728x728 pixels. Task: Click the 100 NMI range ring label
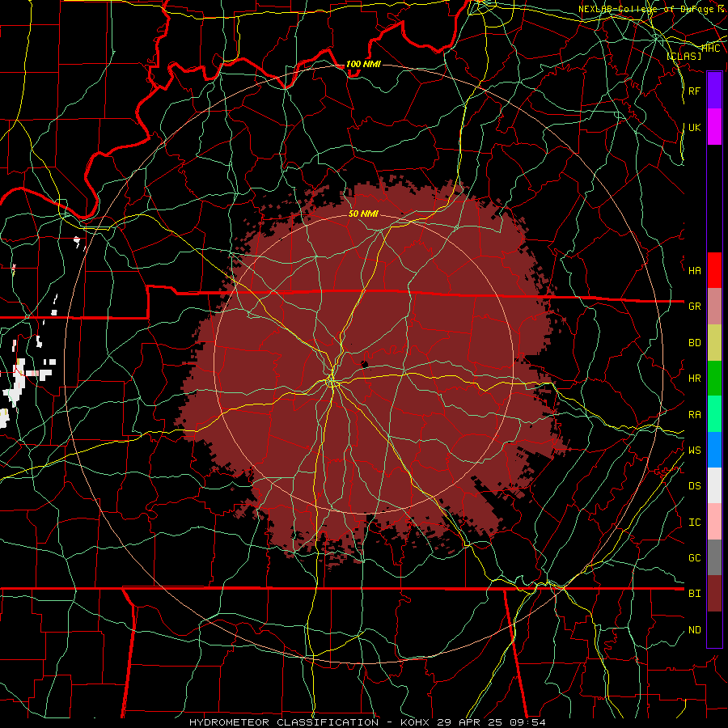[363, 64]
